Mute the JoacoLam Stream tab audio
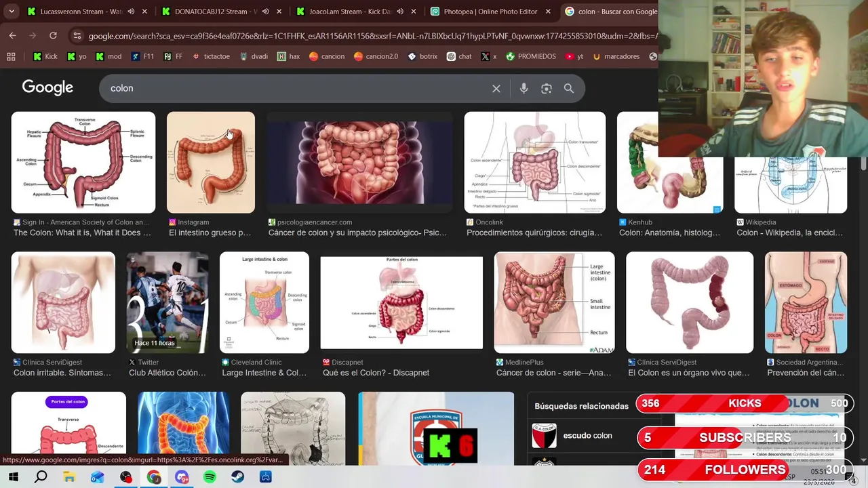 click(400, 12)
